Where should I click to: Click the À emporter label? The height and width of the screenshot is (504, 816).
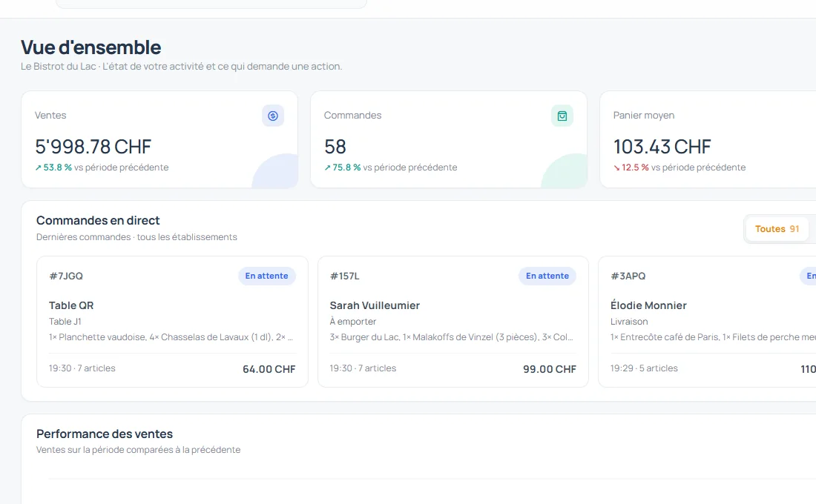click(353, 322)
